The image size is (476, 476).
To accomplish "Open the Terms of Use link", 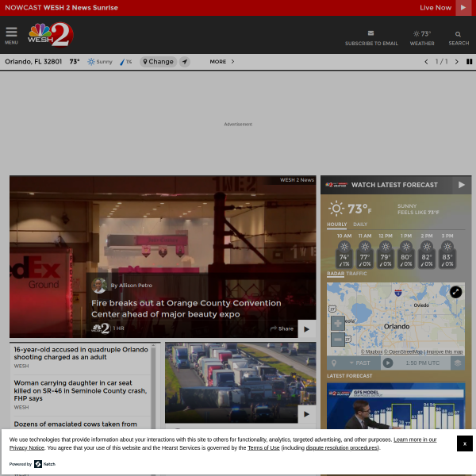I will point(263,447).
